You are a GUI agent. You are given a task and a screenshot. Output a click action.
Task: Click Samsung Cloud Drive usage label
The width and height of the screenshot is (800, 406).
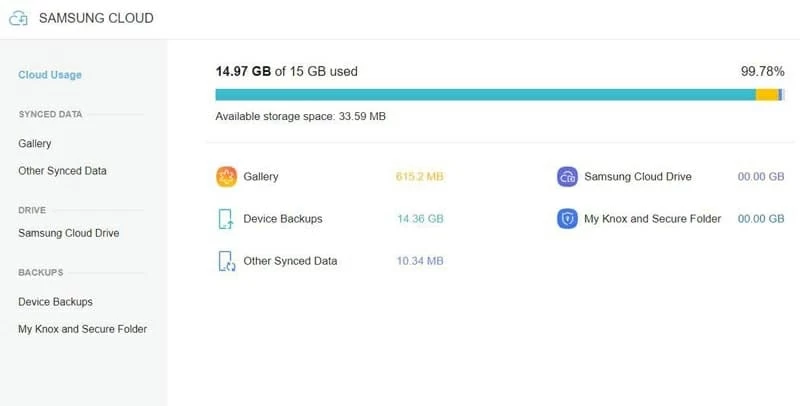click(x=637, y=177)
